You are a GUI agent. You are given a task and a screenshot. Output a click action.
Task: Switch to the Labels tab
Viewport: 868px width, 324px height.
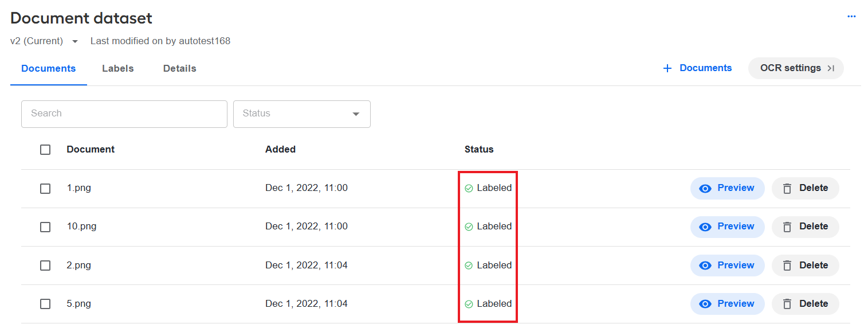118,68
